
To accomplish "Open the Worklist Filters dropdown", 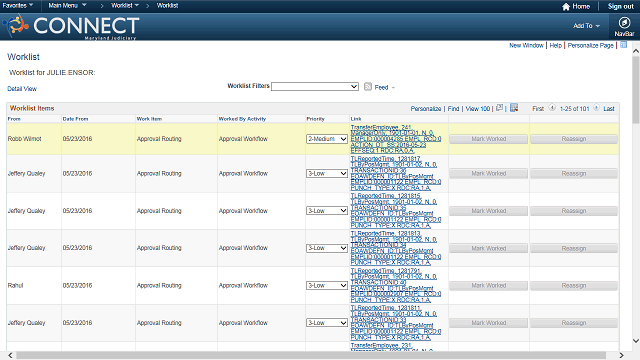I will pyautogui.click(x=315, y=87).
